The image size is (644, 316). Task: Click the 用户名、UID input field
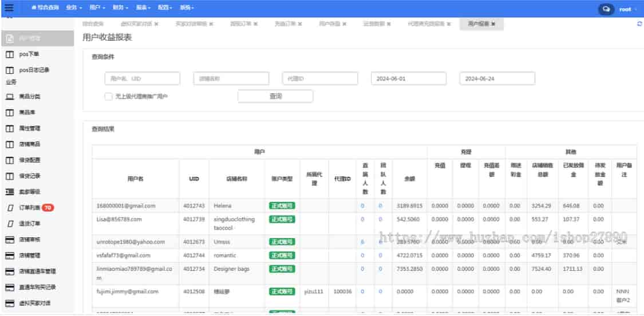pos(142,78)
